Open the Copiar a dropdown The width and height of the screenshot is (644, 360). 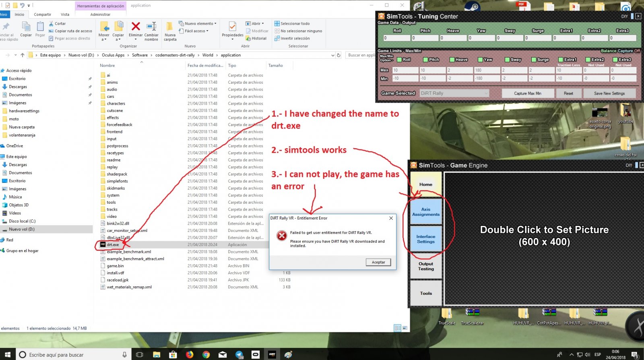(x=118, y=39)
